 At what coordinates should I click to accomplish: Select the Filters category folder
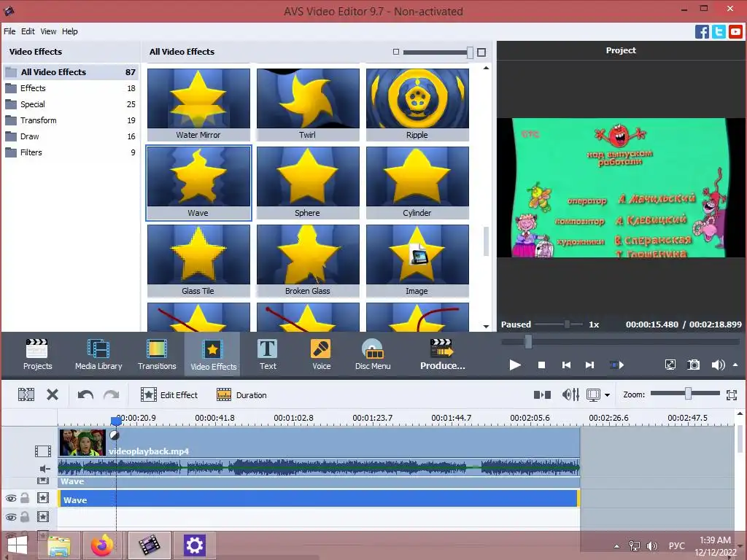[71, 153]
